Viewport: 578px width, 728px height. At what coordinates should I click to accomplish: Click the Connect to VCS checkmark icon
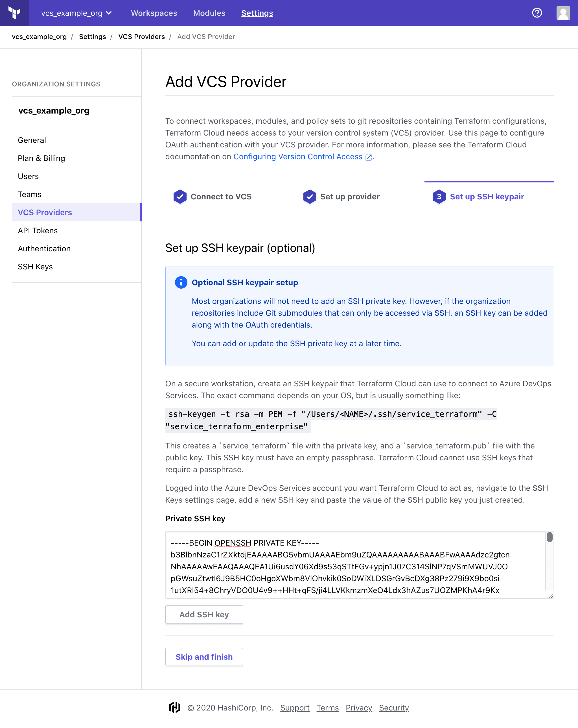[x=179, y=196]
